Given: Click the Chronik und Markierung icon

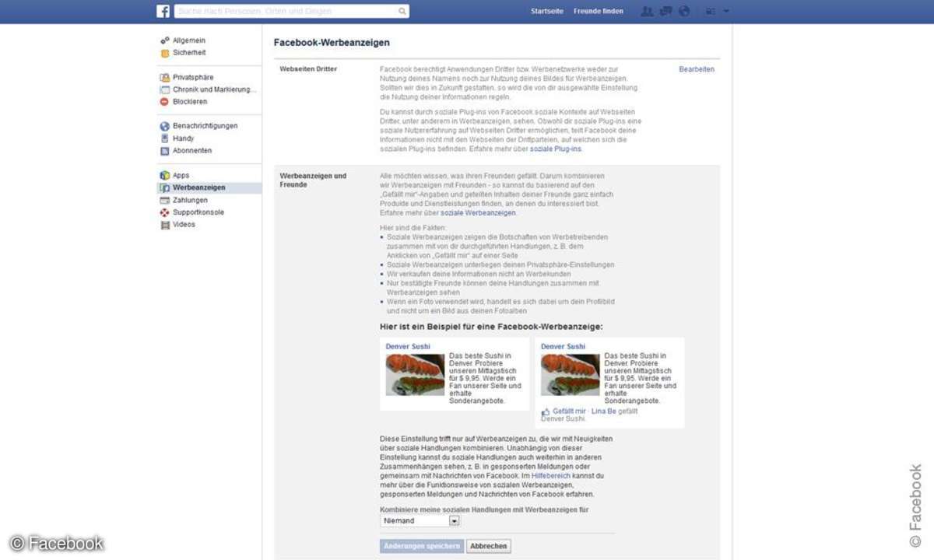Looking at the screenshot, I should (x=165, y=90).
